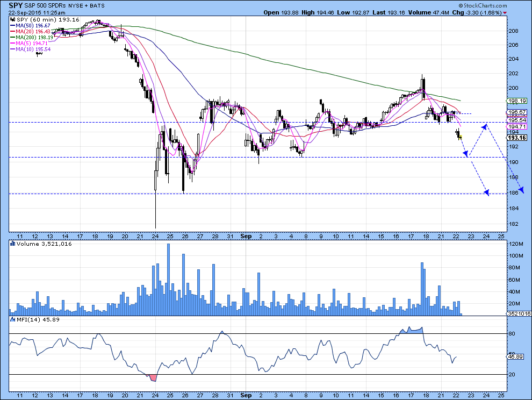Click the 'SPY (60 min) 193.16' legend entry
The image size is (532, 400).
[x=48, y=20]
